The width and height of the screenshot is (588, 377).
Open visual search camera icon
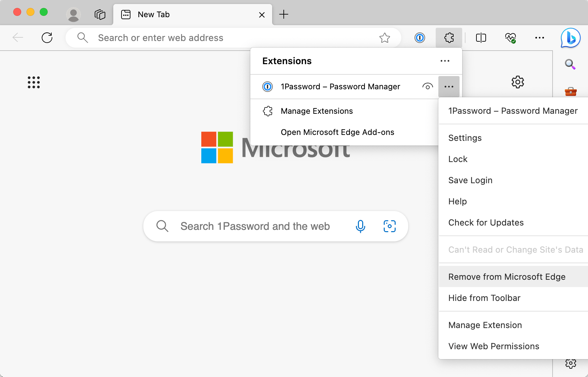[x=389, y=226]
